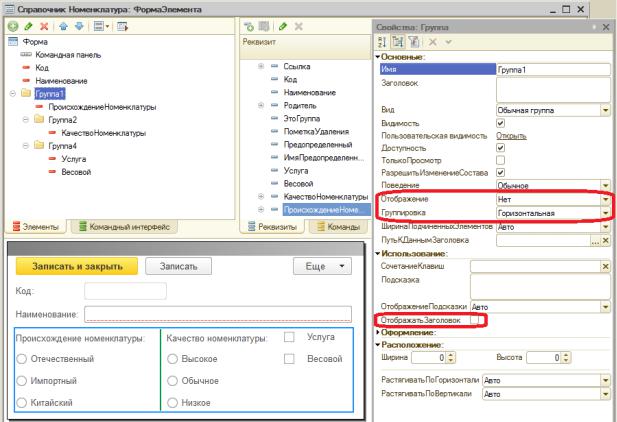The width and height of the screenshot is (617, 422).
Task: Open ellipsis chooser for ПутьКДаннымЗаголовка
Action: coord(596,241)
